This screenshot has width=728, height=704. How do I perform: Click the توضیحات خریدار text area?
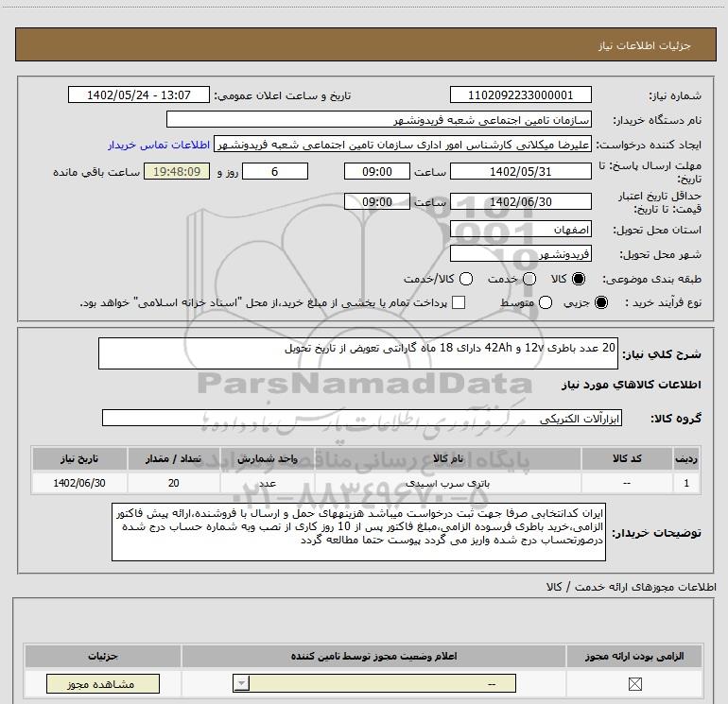[x=358, y=532]
